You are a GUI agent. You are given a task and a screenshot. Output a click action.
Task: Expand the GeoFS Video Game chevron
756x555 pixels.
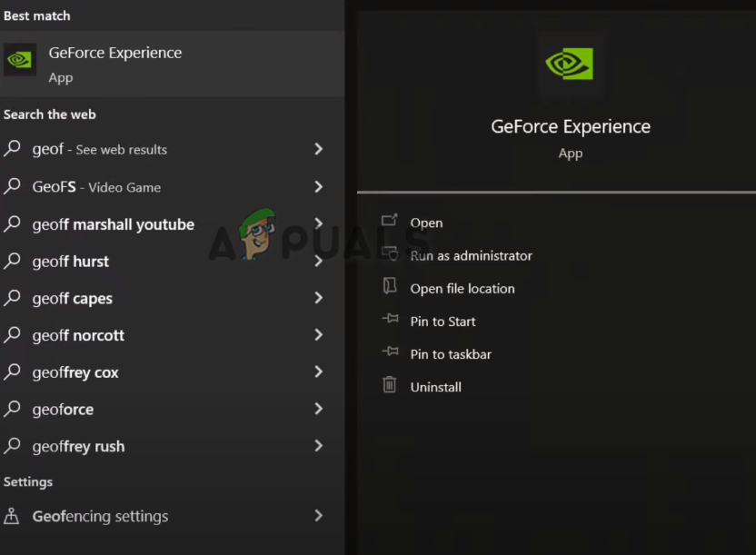click(x=318, y=187)
